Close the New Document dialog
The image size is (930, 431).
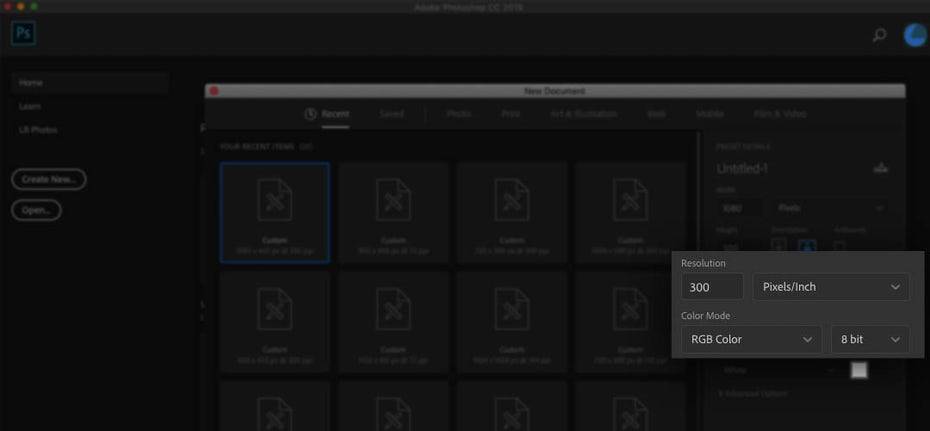[x=214, y=91]
